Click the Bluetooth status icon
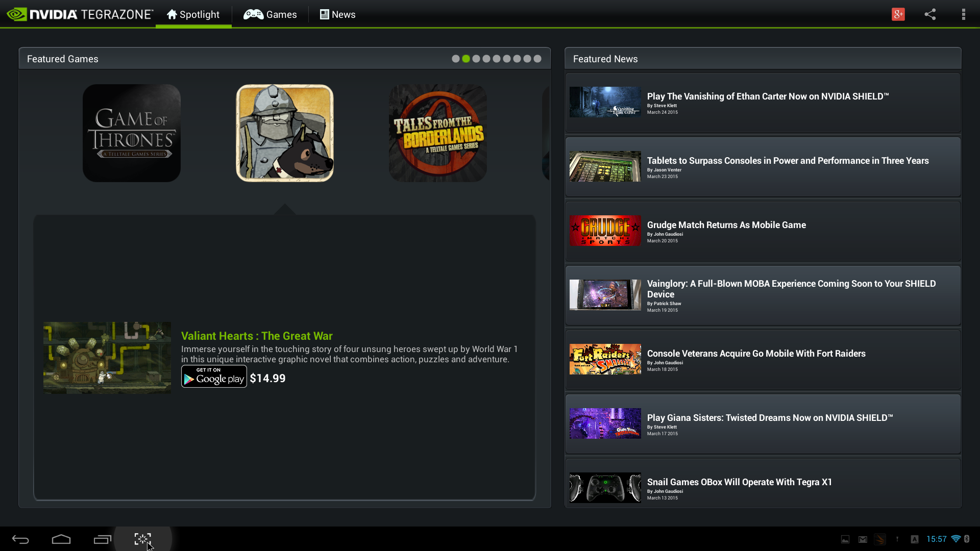980x551 pixels. pos(967,539)
